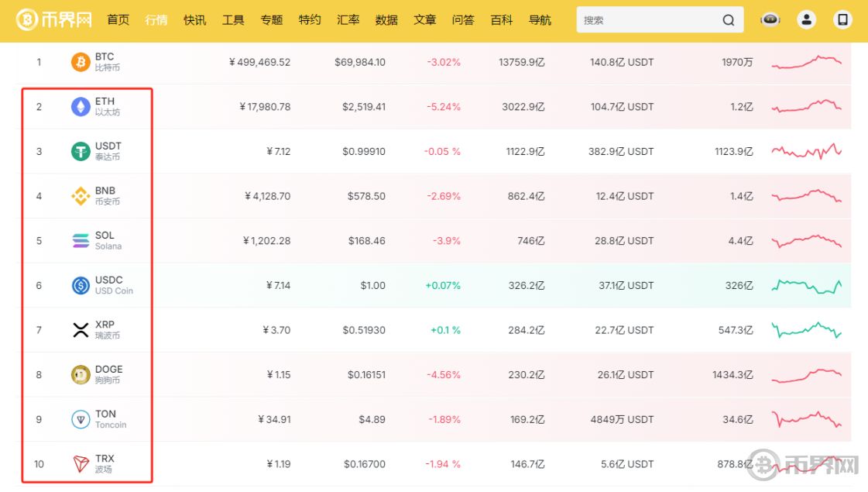
Task: Click the search magnifier icon
Action: (728, 20)
